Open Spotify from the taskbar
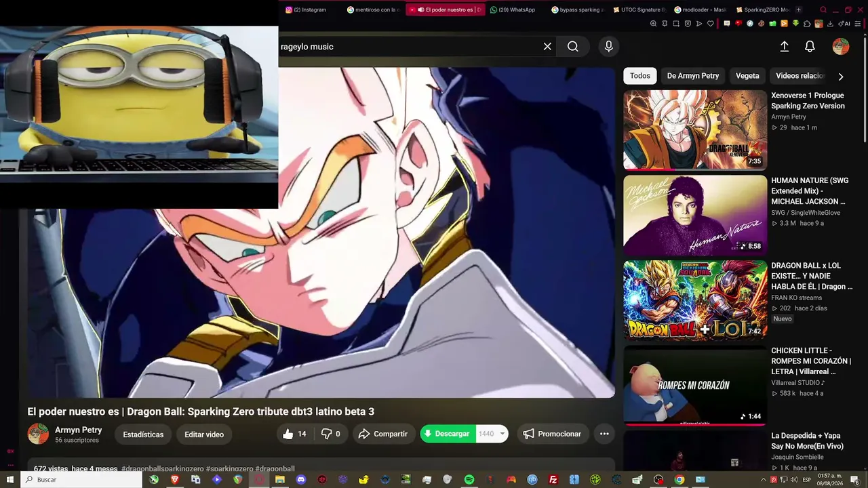Viewport: 868px width, 488px height. click(x=469, y=480)
